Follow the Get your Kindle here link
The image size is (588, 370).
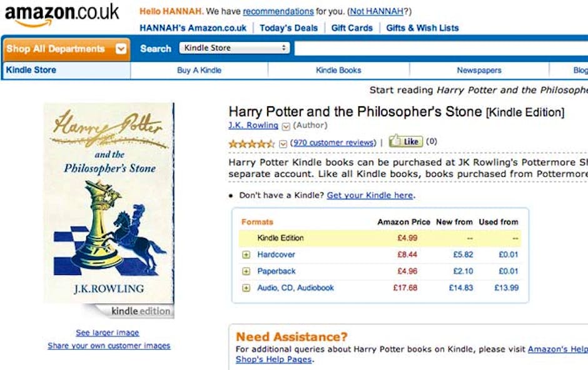pyautogui.click(x=370, y=196)
